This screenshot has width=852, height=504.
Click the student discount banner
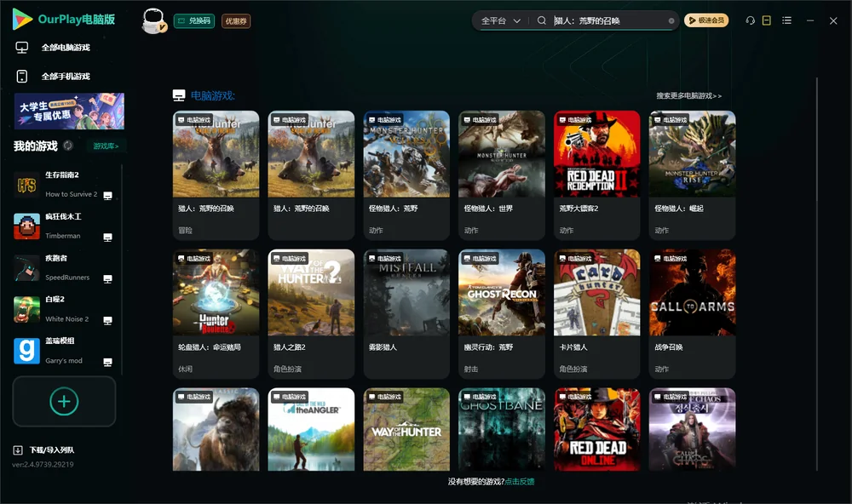[x=69, y=111]
